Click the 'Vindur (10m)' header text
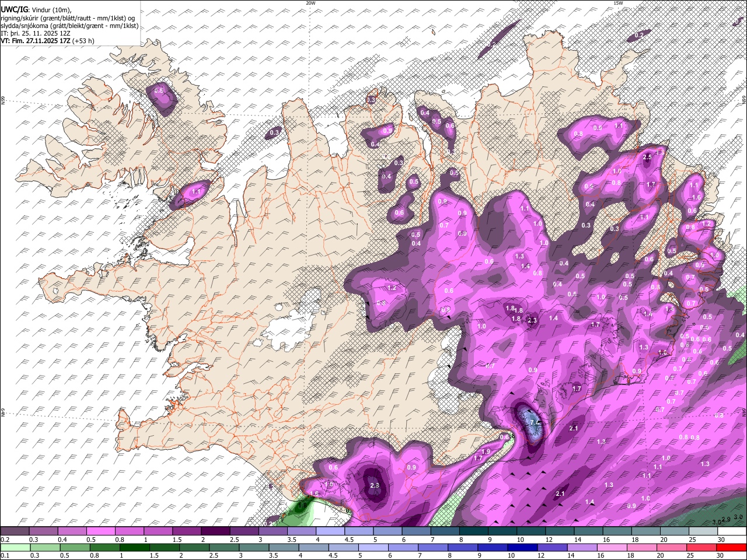 point(51,9)
